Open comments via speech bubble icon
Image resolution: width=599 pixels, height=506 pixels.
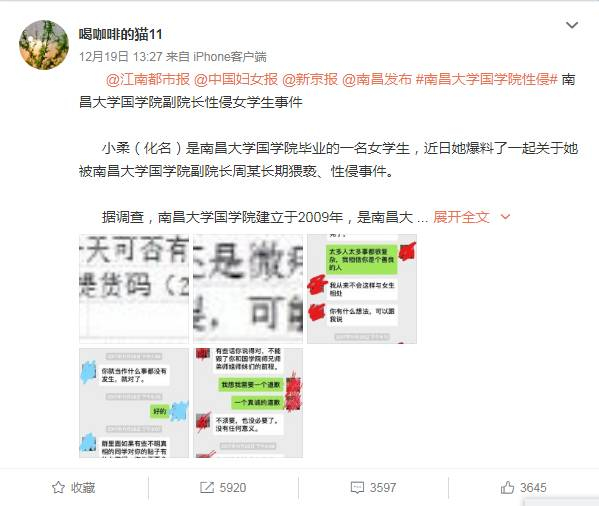357,487
